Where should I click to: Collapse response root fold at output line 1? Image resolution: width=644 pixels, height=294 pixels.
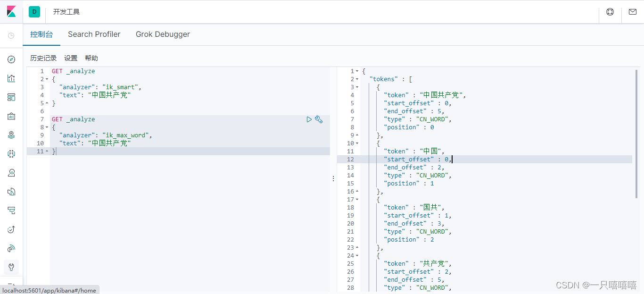click(357, 71)
